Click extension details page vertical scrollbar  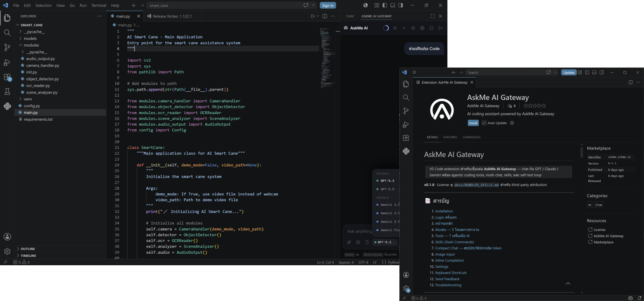pos(581,152)
